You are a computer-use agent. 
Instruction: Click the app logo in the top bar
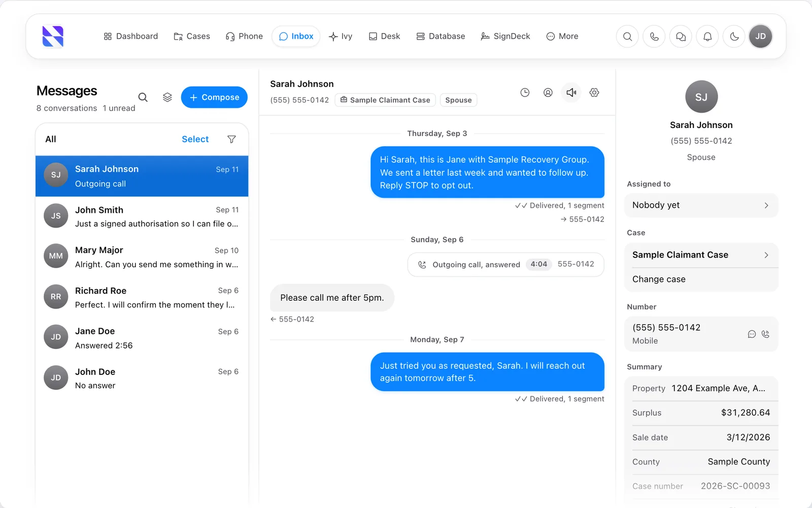point(53,37)
